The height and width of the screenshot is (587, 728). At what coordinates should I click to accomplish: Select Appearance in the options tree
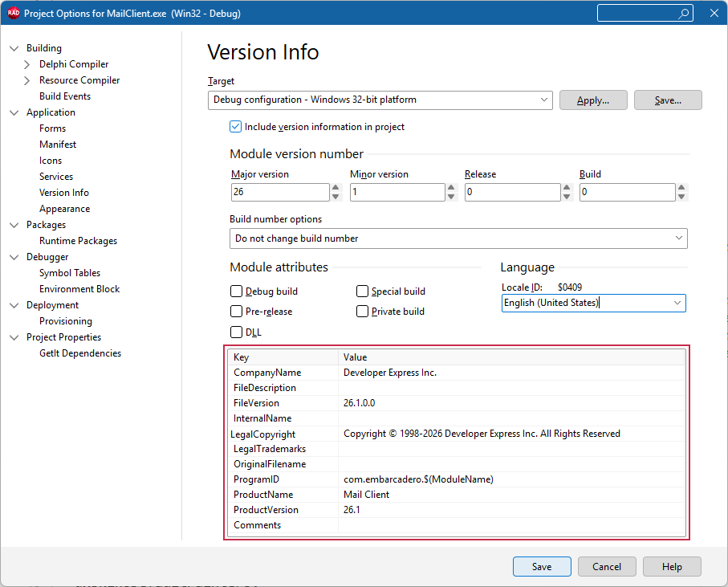pos(64,209)
